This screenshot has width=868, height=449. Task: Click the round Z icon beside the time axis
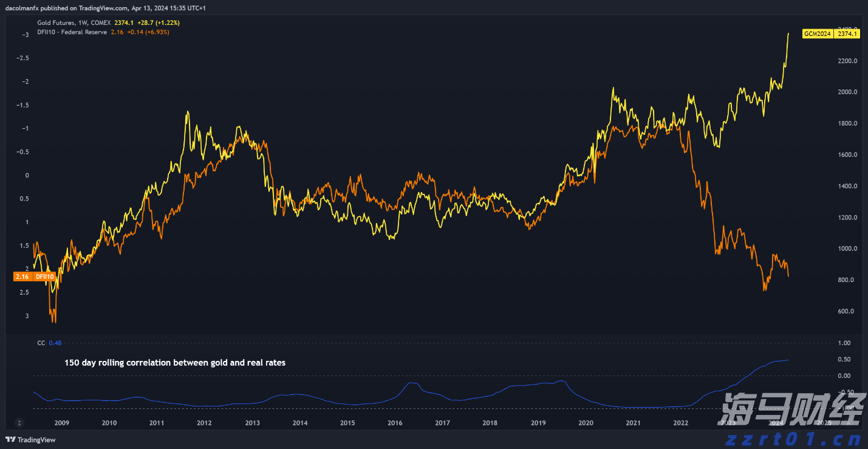coord(19,423)
